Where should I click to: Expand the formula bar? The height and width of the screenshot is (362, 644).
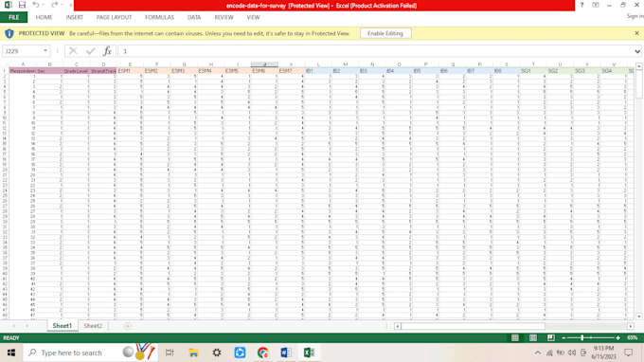(637, 51)
